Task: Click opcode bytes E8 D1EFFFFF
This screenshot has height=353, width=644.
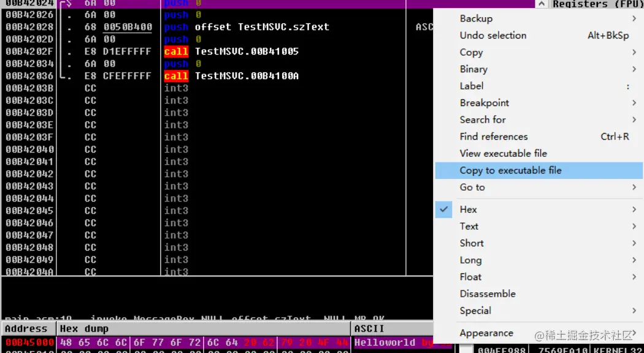Action: click(x=118, y=51)
